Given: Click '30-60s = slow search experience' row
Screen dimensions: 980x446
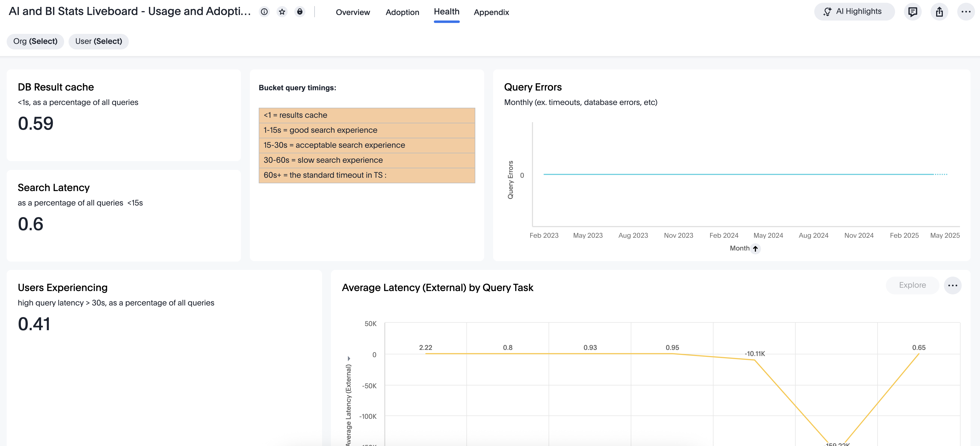Looking at the screenshot, I should [367, 160].
